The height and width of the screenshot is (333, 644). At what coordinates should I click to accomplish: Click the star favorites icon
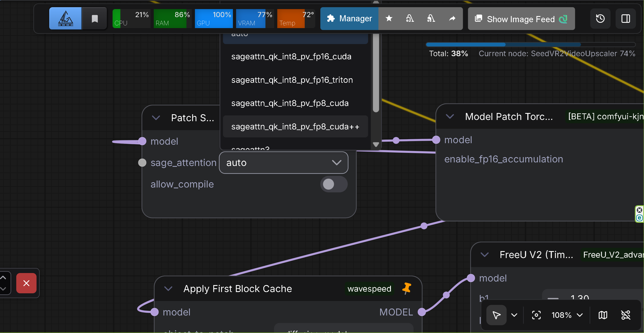tap(389, 19)
